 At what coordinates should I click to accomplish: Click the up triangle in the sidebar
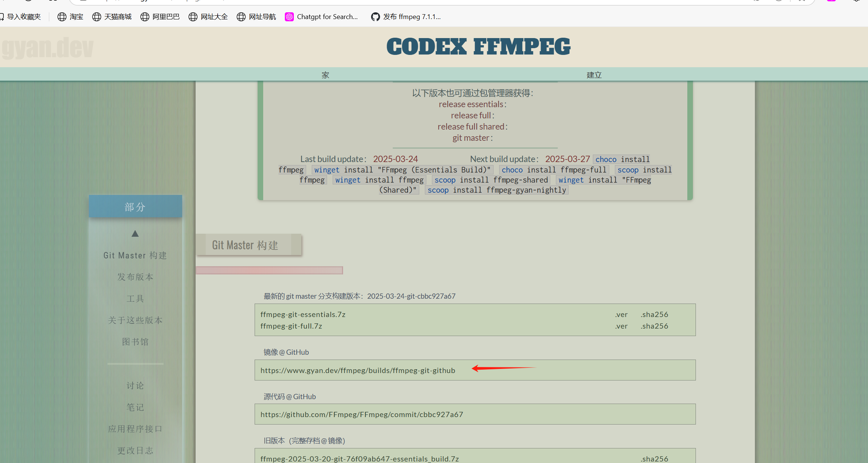pos(135,234)
